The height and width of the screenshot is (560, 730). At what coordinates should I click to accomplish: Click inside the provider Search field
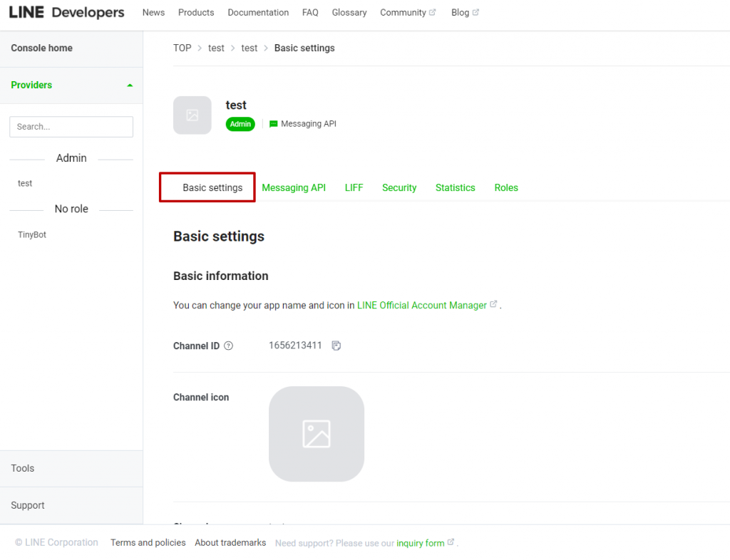[71, 126]
